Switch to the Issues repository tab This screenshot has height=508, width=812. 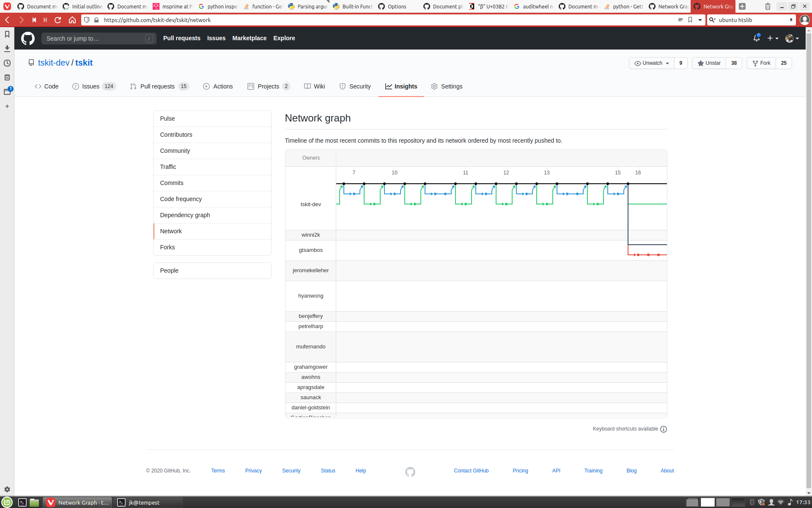coord(91,86)
